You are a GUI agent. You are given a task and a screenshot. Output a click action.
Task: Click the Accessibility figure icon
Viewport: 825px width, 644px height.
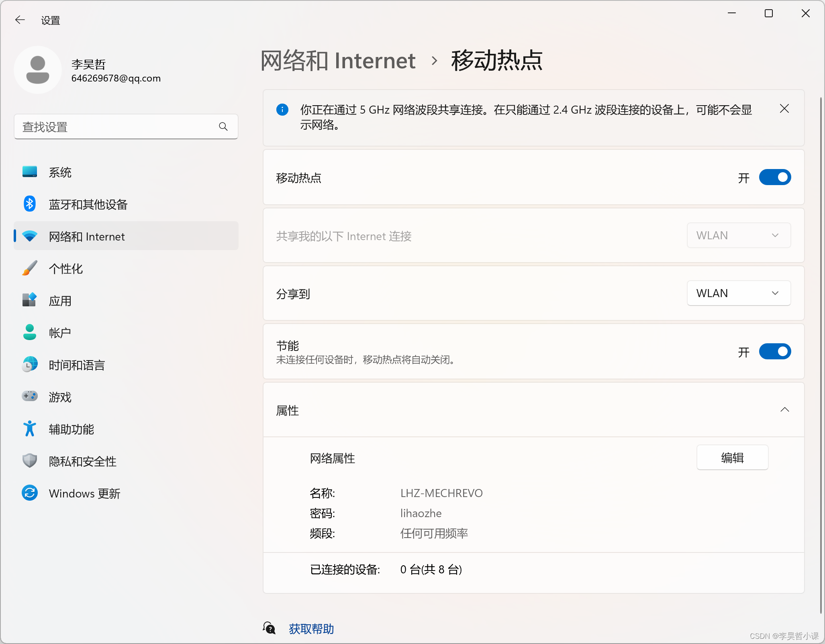pos(29,429)
